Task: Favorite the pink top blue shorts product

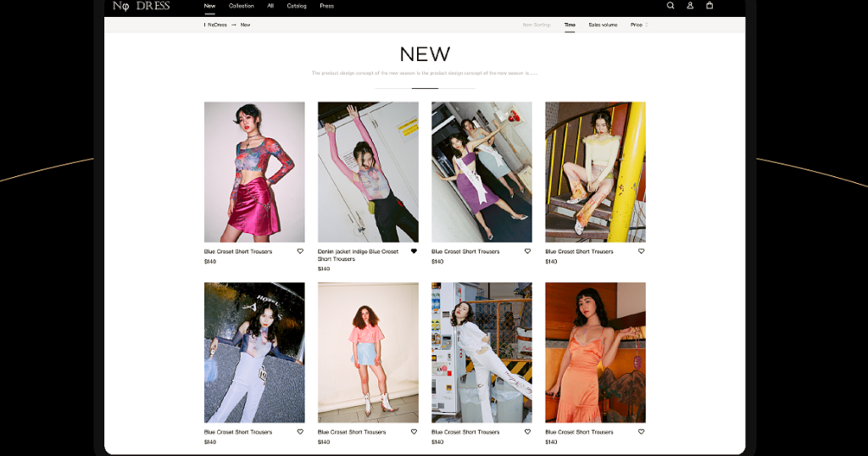Action: [x=414, y=432]
